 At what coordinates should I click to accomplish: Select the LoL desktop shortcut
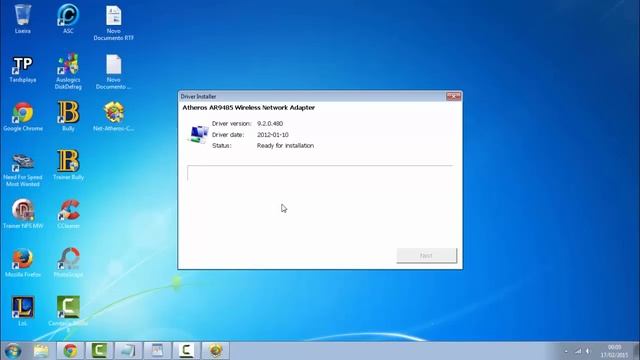(22, 311)
